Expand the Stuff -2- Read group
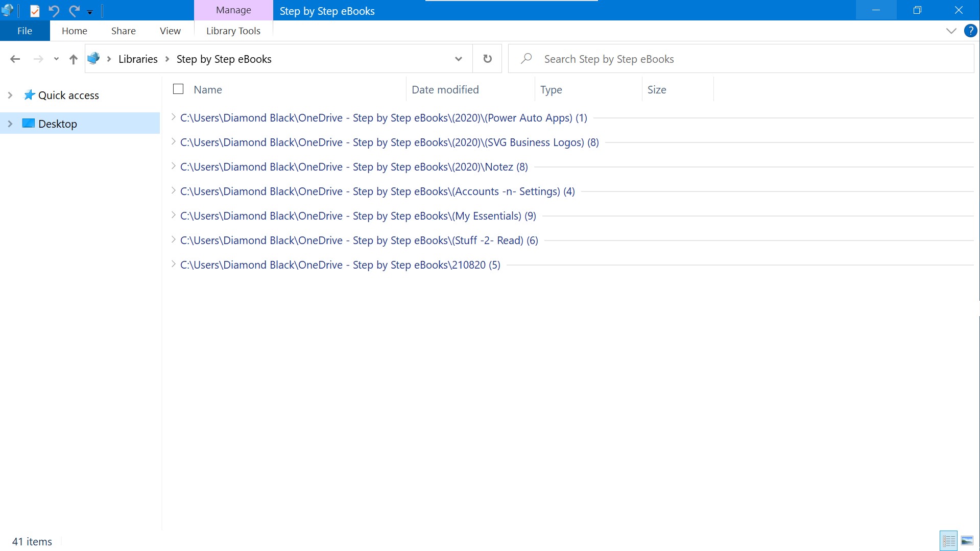The height and width of the screenshot is (551, 980). coord(174,240)
